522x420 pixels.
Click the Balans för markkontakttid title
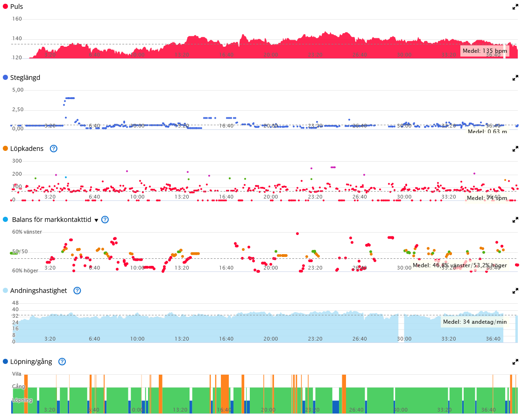point(52,220)
